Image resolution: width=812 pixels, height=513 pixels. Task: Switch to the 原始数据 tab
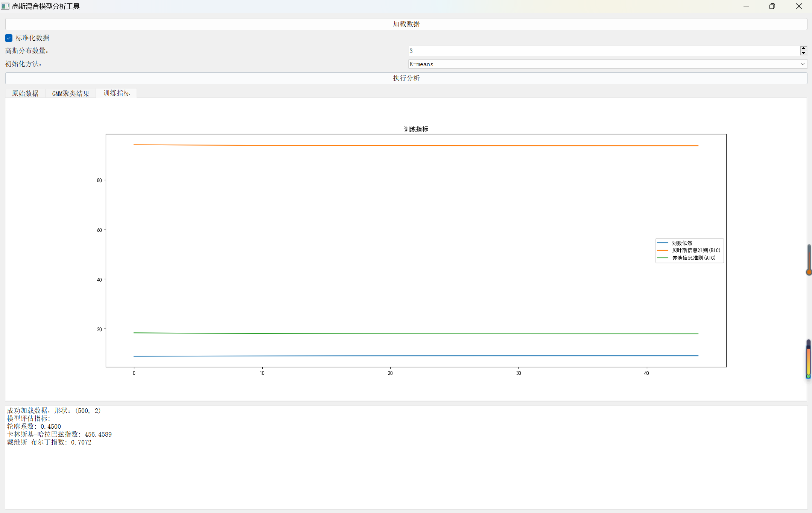pyautogui.click(x=25, y=93)
